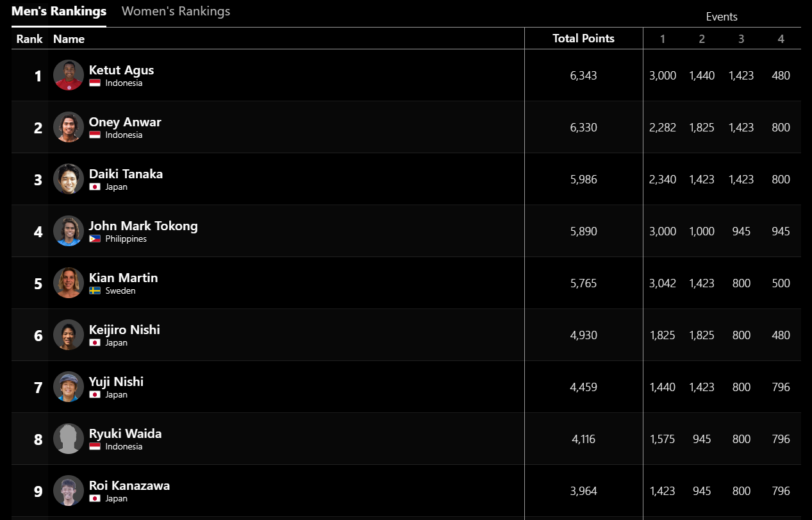812x520 pixels.
Task: Click Indonesia flag under Ketut Agus
Action: (x=95, y=83)
